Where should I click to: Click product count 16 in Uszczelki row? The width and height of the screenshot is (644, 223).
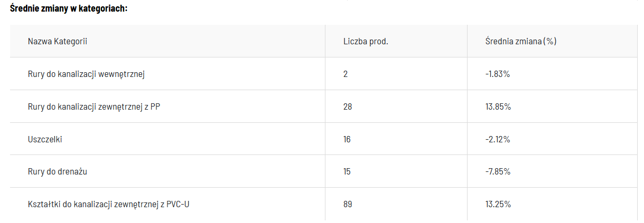pyautogui.click(x=347, y=140)
